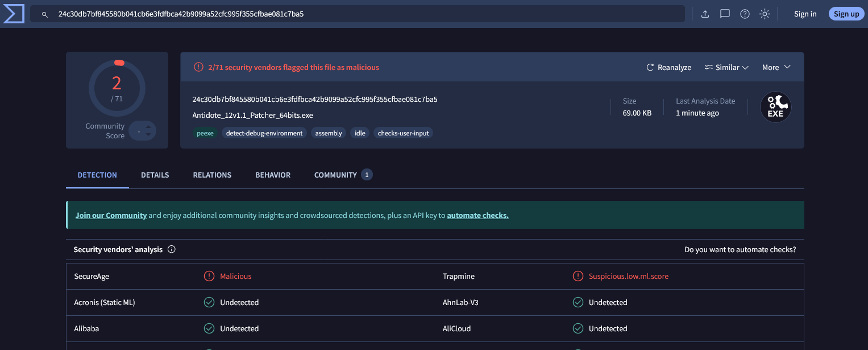Viewport: 868px width, 350px height.
Task: Click the EXE file type icon
Action: pyautogui.click(x=775, y=107)
